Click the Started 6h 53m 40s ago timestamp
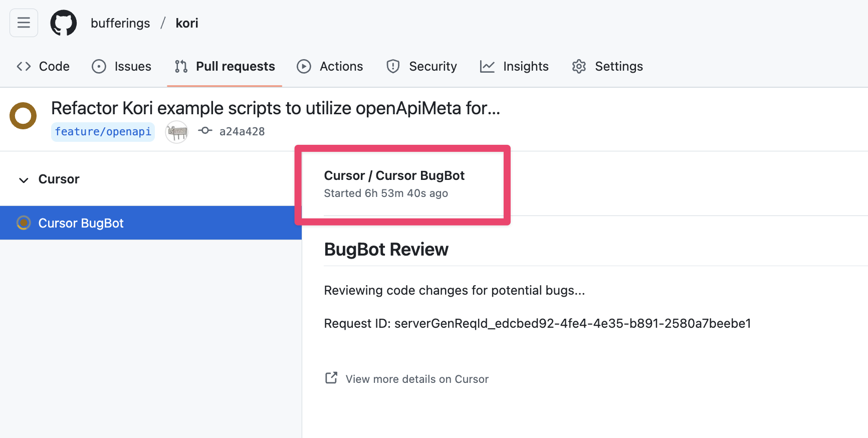Screen dimensions: 868x438 [x=386, y=193]
